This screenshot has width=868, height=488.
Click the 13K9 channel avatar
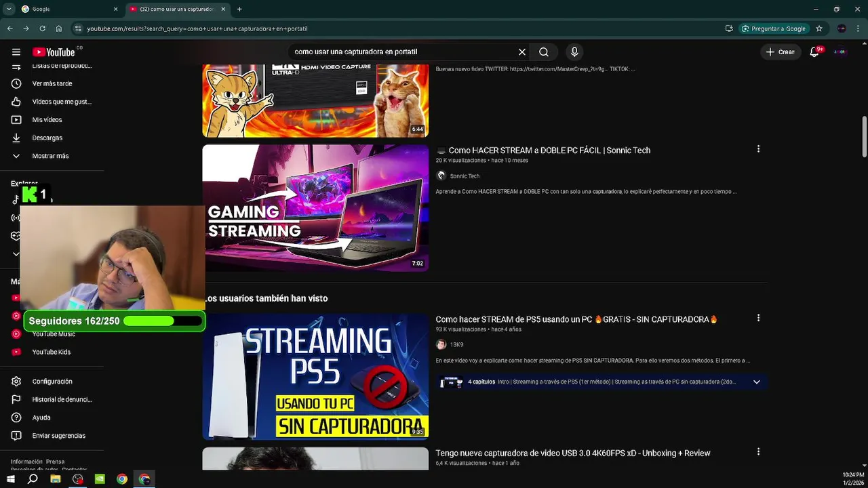(441, 344)
